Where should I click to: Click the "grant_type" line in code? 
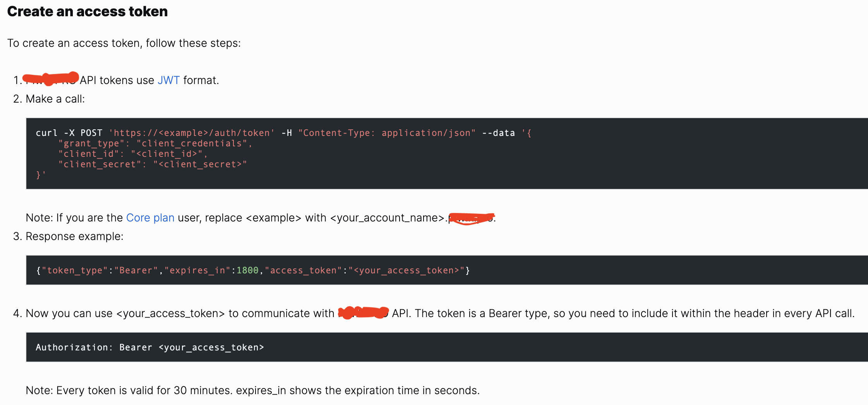coord(155,143)
